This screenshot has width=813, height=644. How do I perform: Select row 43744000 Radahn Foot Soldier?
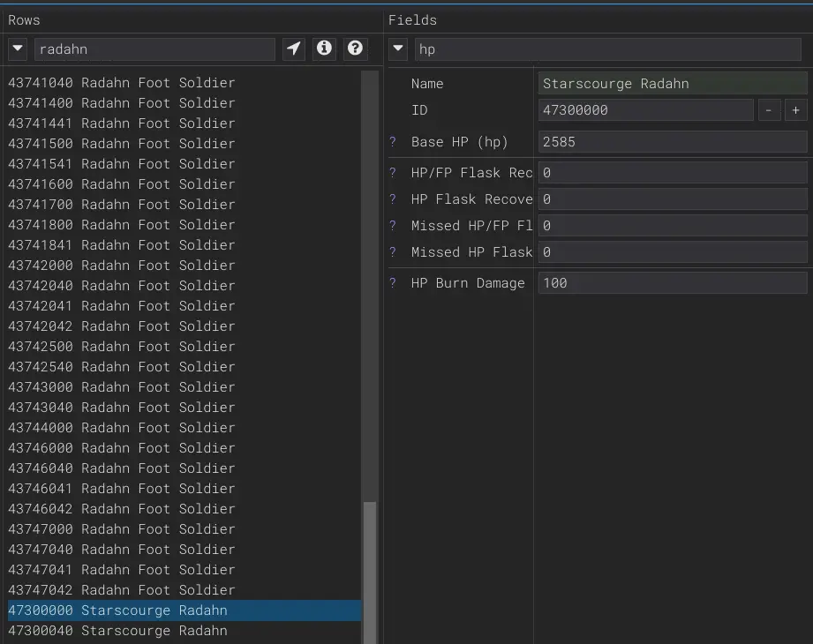click(x=184, y=428)
